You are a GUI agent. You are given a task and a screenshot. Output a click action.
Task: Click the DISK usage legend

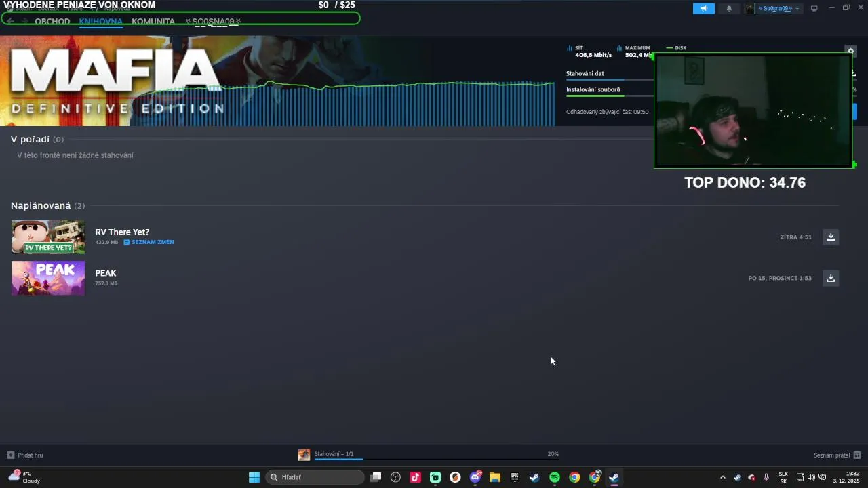pos(677,48)
